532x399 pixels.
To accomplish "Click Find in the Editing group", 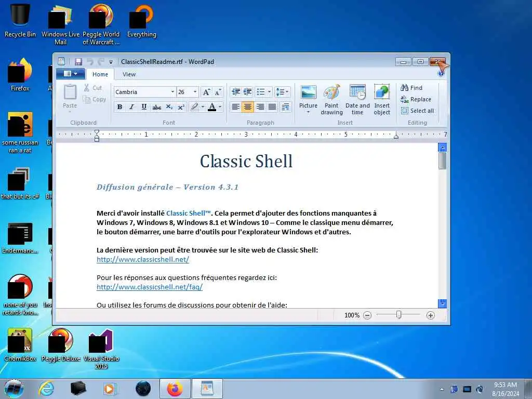I will coord(411,88).
